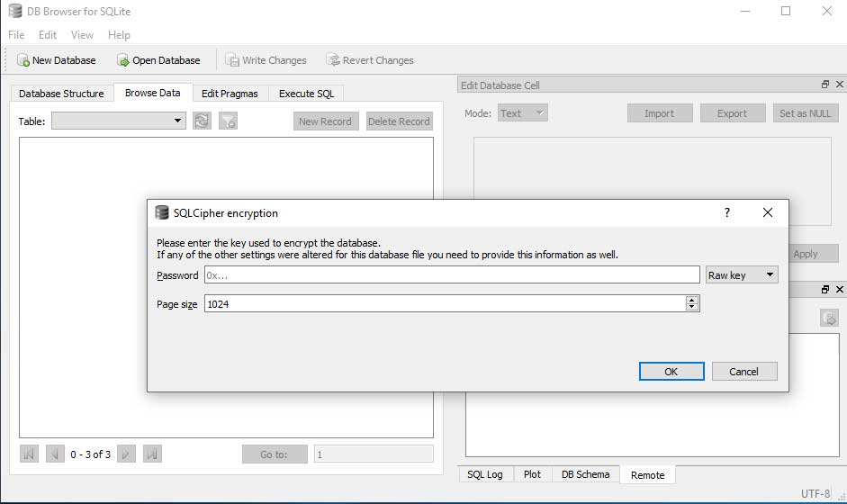847x504 pixels.
Task: Switch to the Plot tab
Action: (532, 474)
